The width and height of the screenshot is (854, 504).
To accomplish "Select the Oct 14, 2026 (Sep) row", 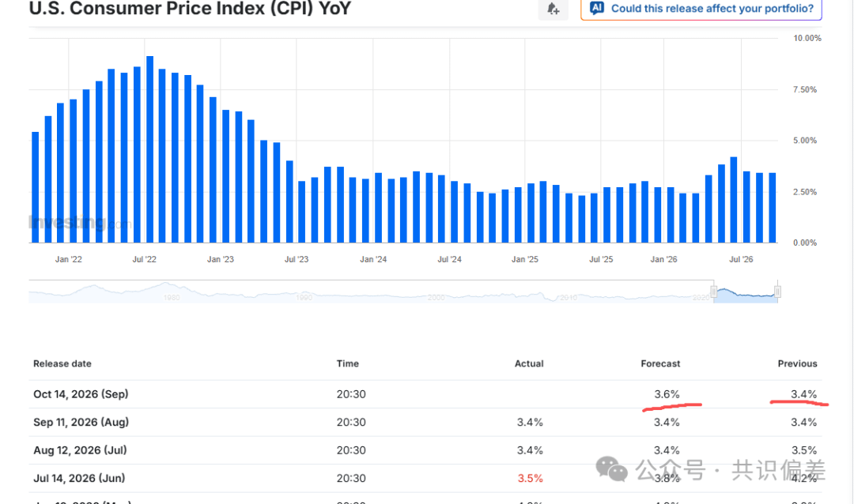I will pos(425,394).
